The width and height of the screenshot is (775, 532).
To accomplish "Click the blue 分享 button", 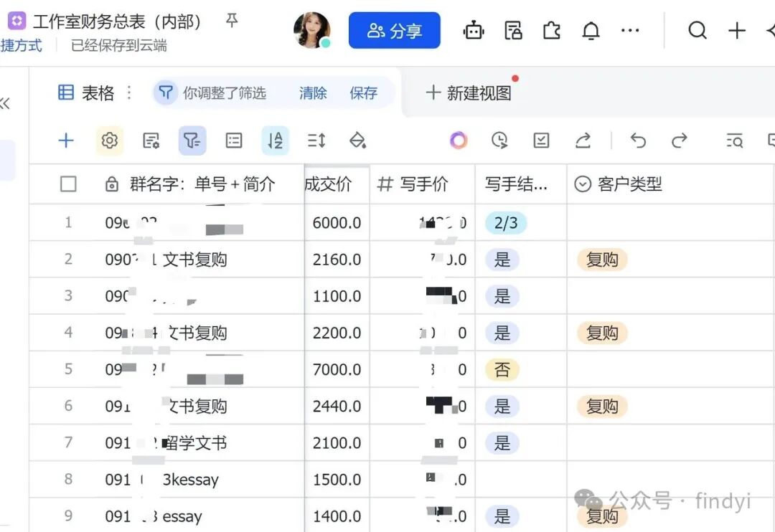I will 395,31.
